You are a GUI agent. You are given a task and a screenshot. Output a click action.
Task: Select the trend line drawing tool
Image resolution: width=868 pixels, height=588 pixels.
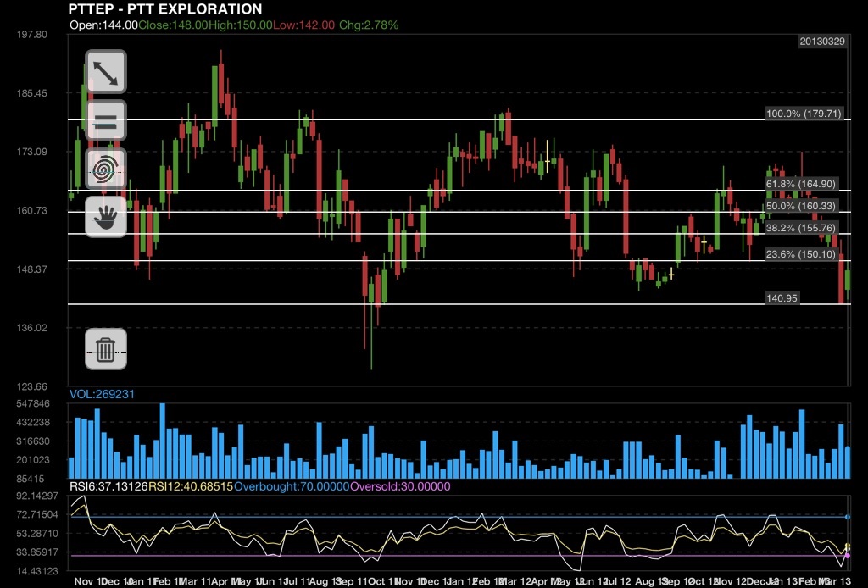[106, 72]
